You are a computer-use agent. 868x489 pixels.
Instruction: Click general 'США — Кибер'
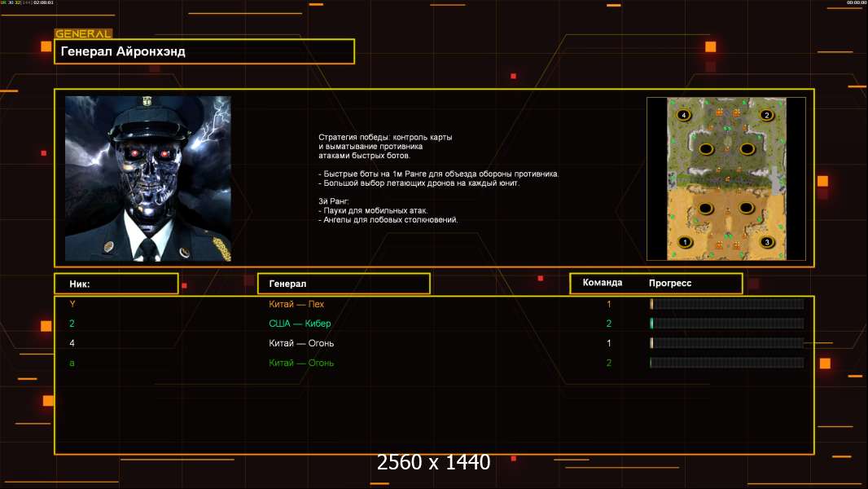click(300, 324)
